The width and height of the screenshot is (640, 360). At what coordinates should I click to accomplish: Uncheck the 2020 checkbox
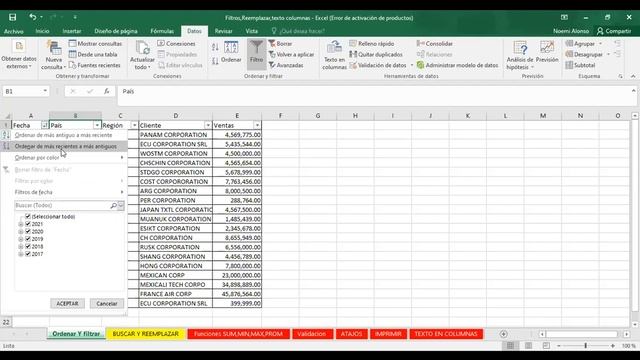tap(28, 231)
